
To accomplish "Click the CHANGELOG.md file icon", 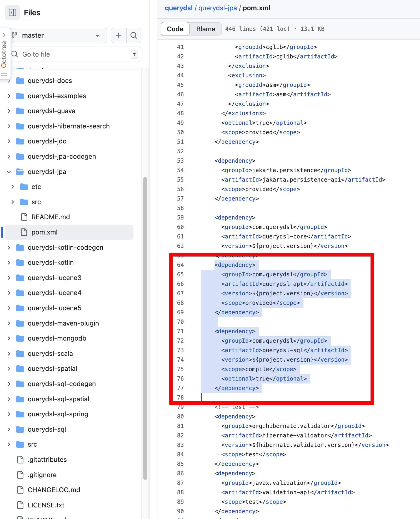I will (x=20, y=490).
